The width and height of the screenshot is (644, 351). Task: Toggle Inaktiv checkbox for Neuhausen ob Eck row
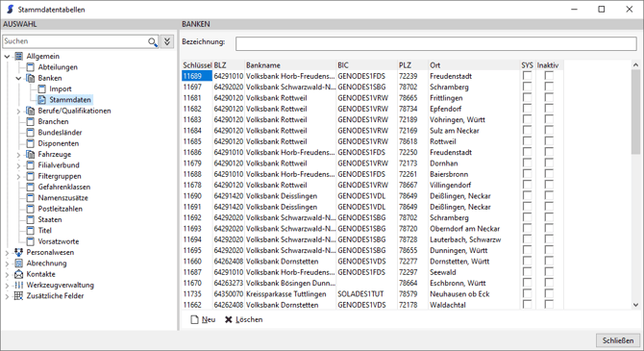(x=549, y=294)
